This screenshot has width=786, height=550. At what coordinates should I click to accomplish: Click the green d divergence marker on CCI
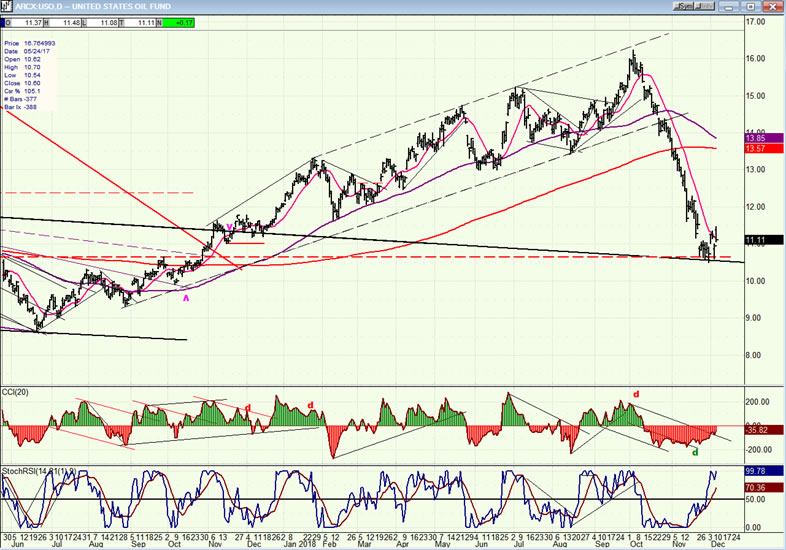(x=695, y=452)
